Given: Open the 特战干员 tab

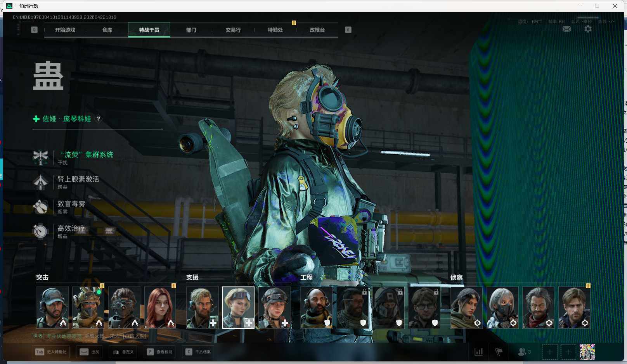Looking at the screenshot, I should [x=149, y=30].
